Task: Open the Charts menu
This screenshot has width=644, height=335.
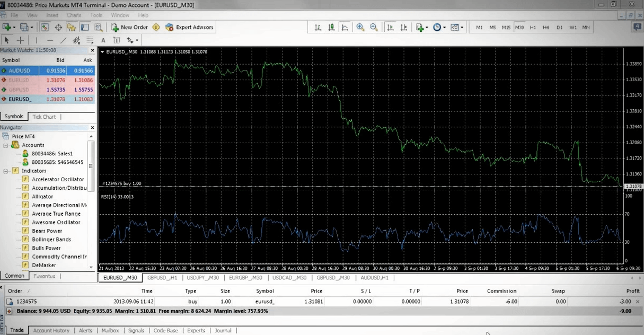Action: click(74, 15)
